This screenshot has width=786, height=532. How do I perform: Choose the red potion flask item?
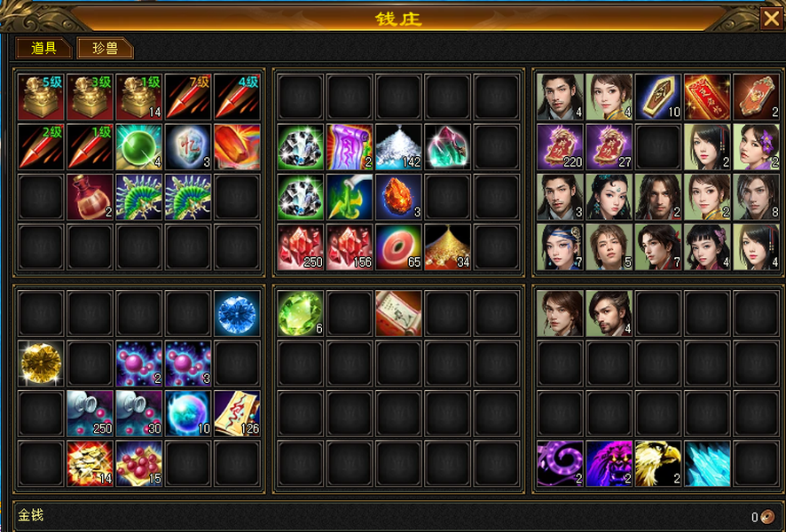pyautogui.click(x=90, y=198)
